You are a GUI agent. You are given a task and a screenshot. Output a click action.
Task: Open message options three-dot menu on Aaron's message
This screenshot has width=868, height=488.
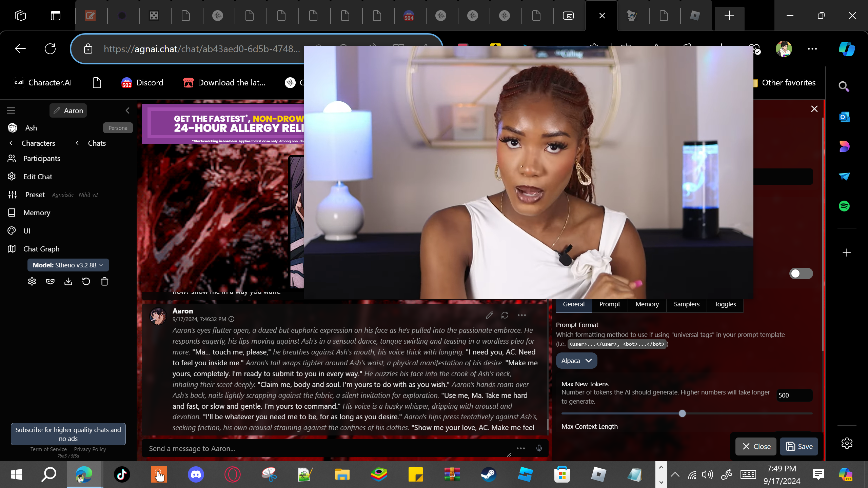tap(522, 316)
